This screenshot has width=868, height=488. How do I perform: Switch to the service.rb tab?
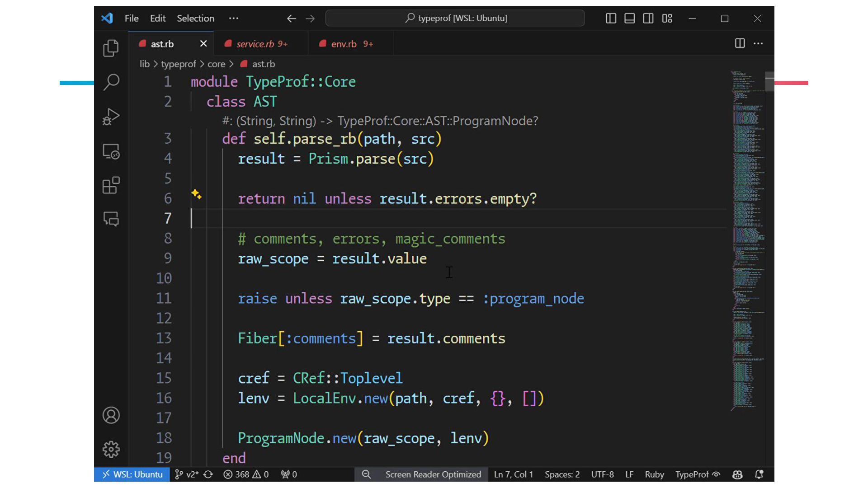(x=255, y=44)
